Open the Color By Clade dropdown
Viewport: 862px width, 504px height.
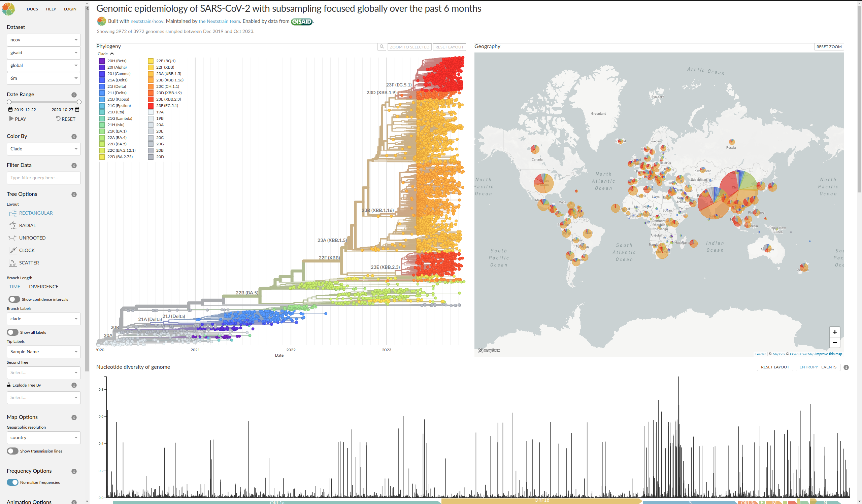click(x=44, y=149)
